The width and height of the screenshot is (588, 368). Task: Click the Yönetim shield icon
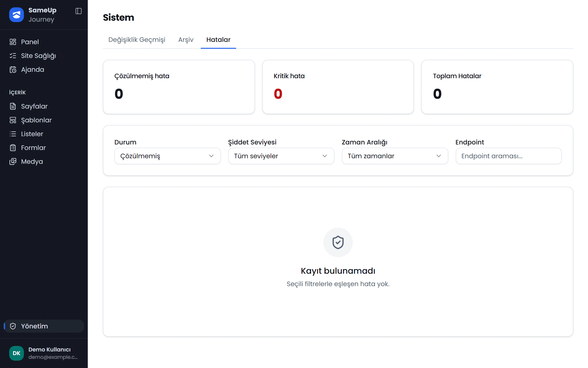point(13,326)
